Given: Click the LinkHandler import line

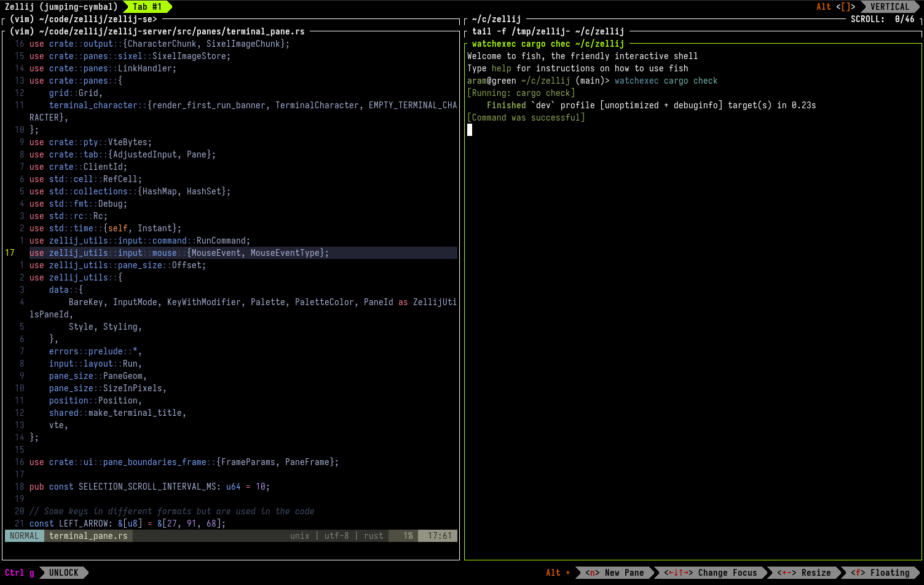Looking at the screenshot, I should [x=103, y=68].
